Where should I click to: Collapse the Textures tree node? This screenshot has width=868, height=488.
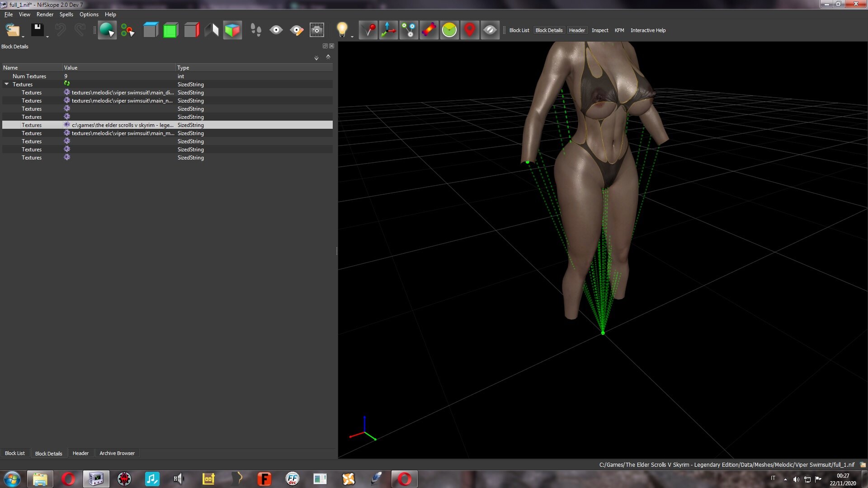7,84
